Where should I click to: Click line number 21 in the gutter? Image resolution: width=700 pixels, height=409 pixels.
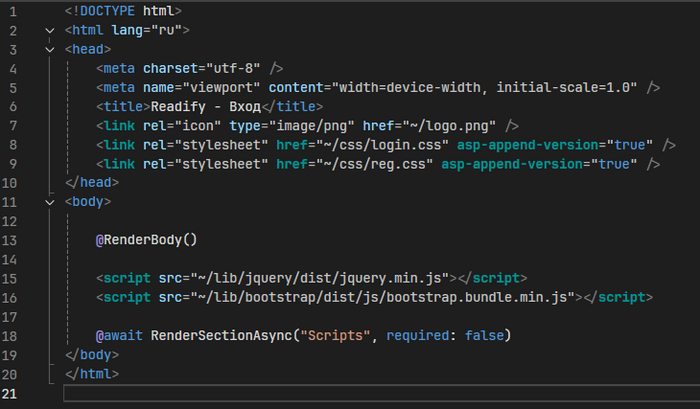[x=12, y=393]
